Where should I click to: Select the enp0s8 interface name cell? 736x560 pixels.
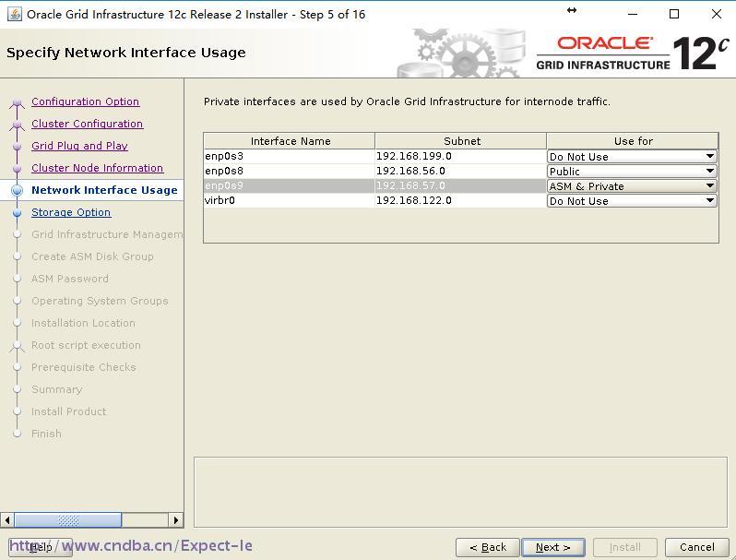(x=290, y=171)
